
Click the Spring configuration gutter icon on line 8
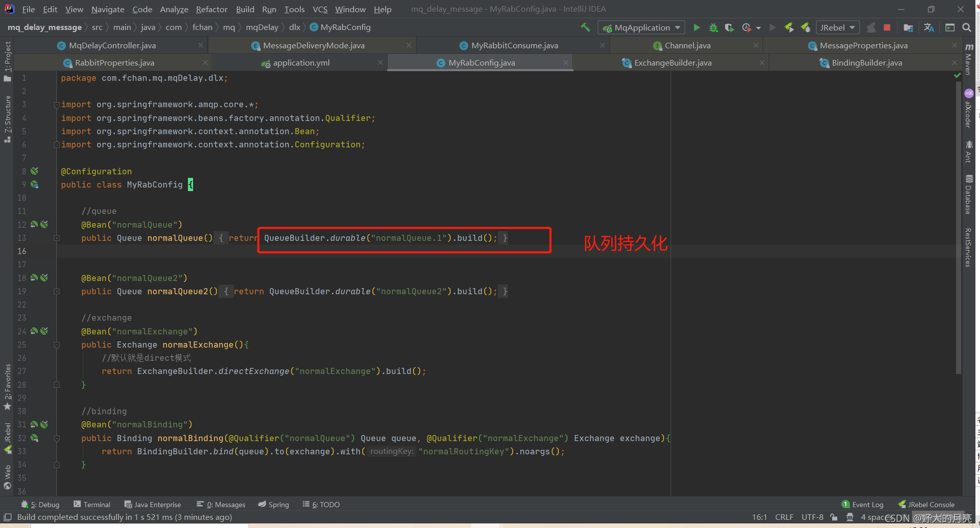click(35, 171)
